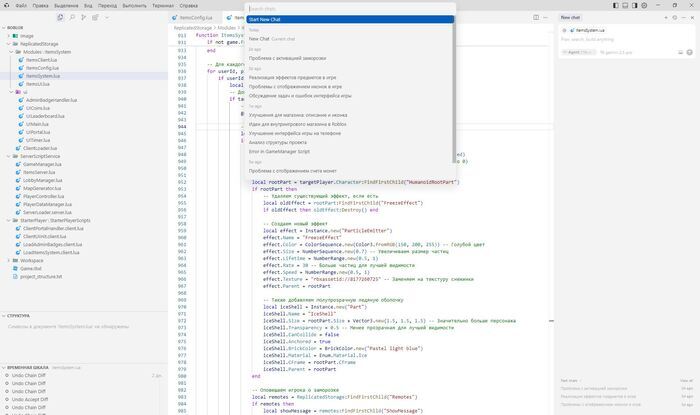This screenshot has height=415, width=700.
Task: Click the send button in chat input
Action: click(690, 52)
